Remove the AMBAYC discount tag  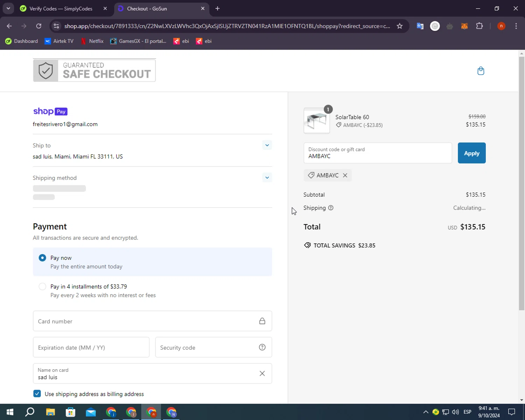(345, 175)
